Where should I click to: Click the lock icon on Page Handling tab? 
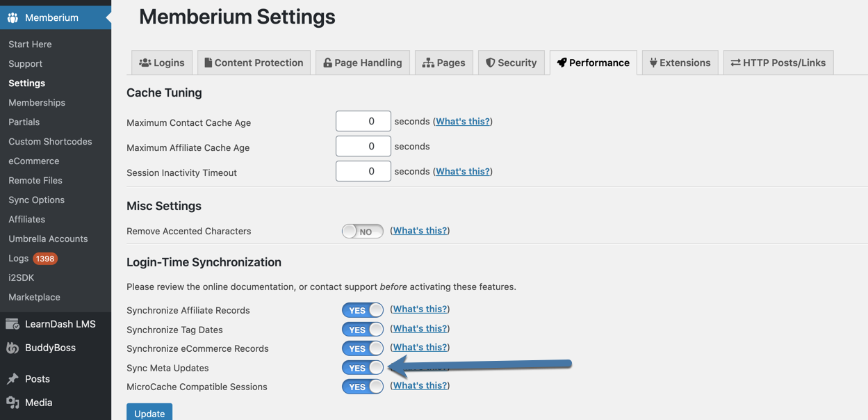point(327,63)
